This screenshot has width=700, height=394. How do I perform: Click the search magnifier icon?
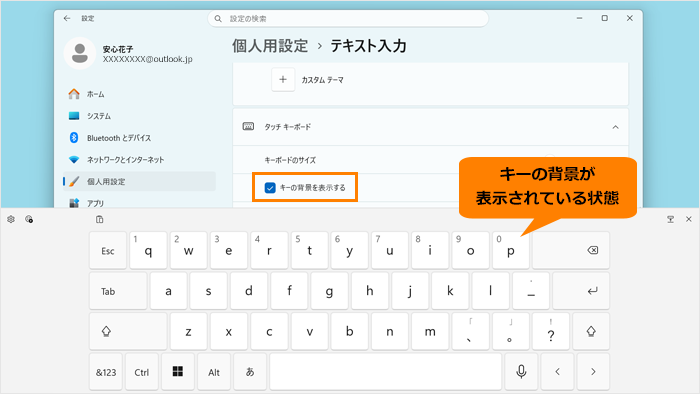218,19
